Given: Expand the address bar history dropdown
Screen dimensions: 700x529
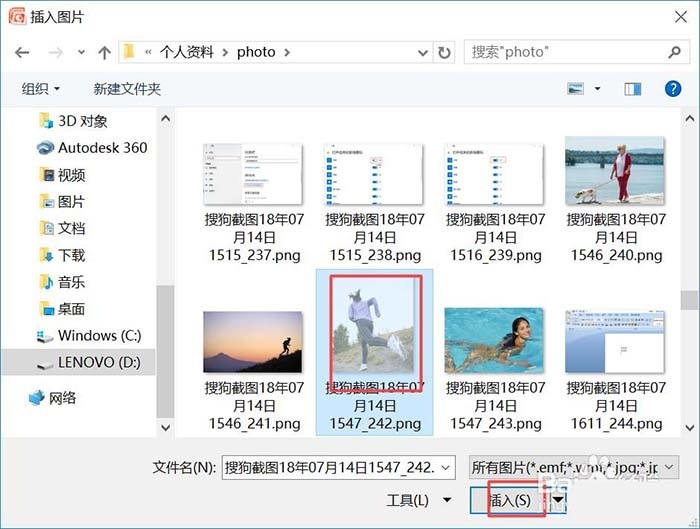Looking at the screenshot, I should (423, 53).
